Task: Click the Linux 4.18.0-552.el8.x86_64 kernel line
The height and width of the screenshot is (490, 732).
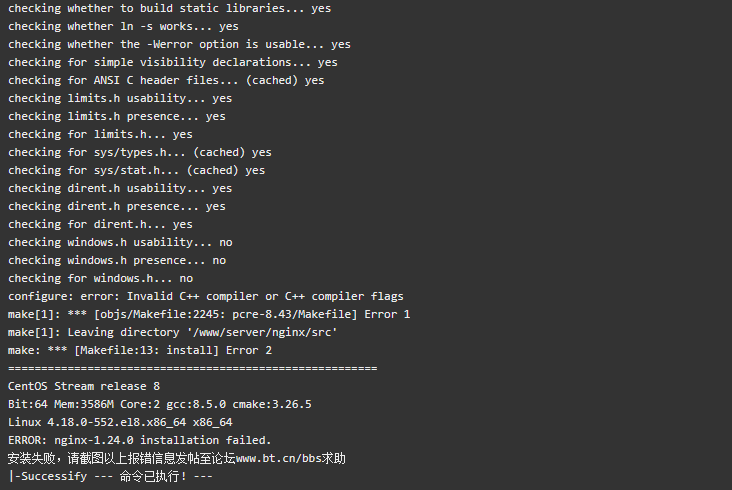Action: 120,422
